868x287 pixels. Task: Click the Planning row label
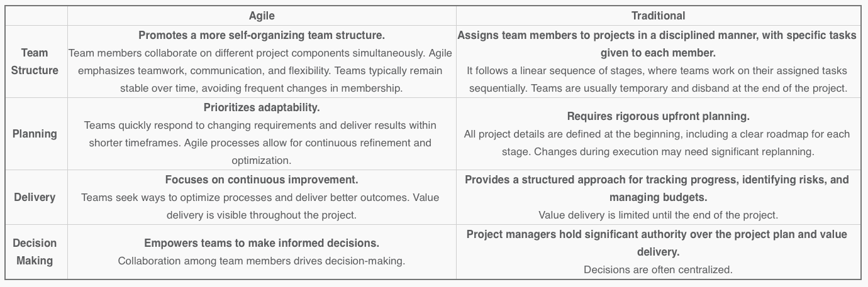pyautogui.click(x=35, y=134)
